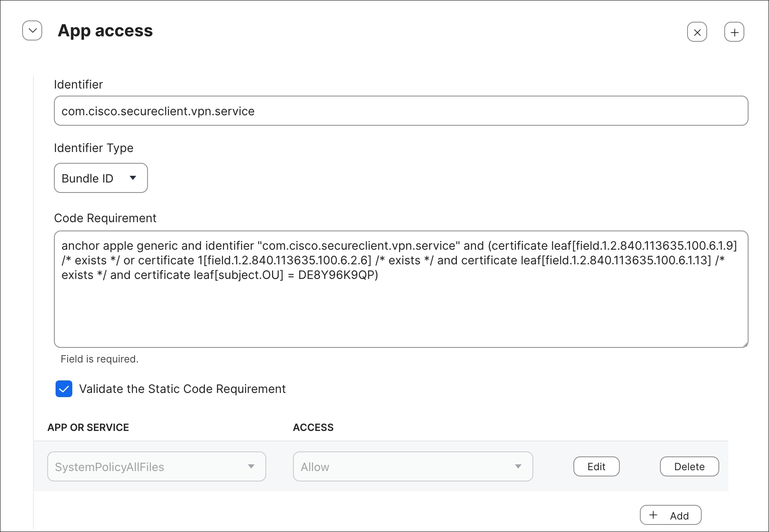
Task: Toggle Validate the Static Code Requirement checkbox
Action: point(64,389)
